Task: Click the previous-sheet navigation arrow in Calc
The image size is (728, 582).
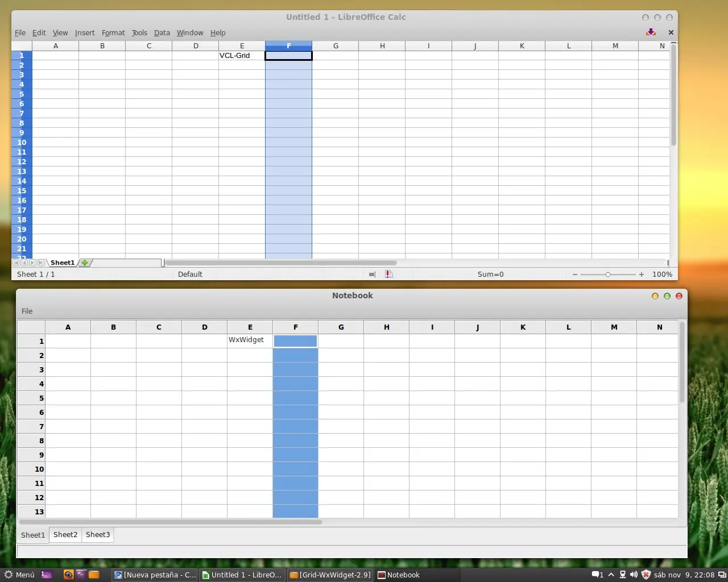Action: 24,263
